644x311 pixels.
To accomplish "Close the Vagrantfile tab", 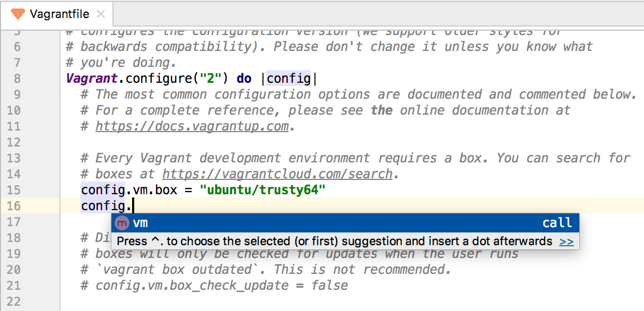I will 101,14.
